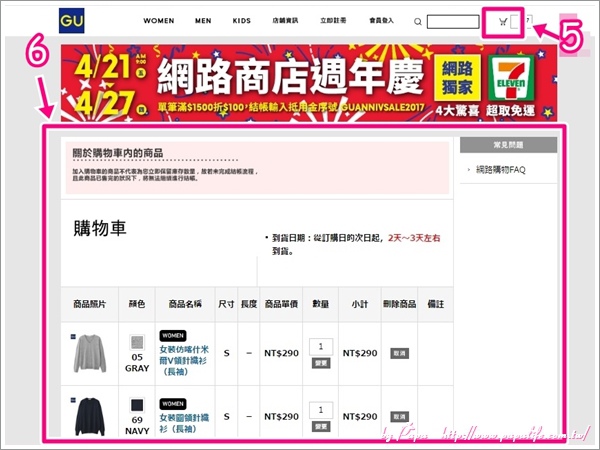Click WOMEN tag on navy sweater row
600x450 pixels.
point(173,404)
